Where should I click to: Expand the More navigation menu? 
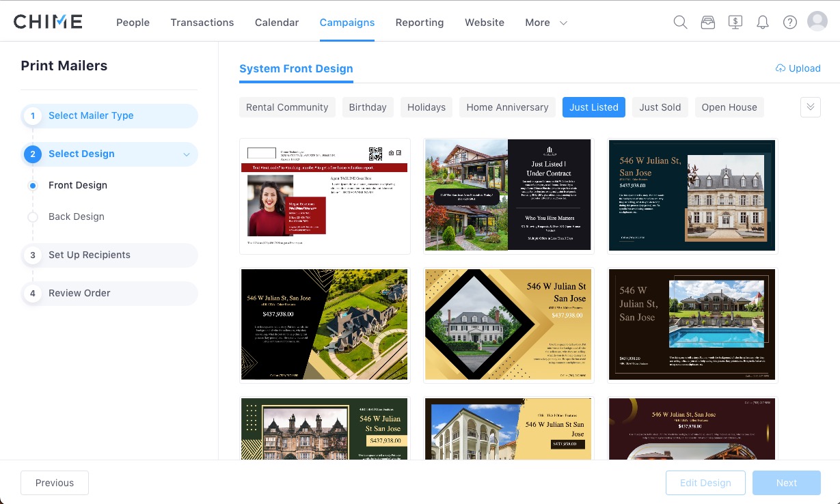click(546, 23)
